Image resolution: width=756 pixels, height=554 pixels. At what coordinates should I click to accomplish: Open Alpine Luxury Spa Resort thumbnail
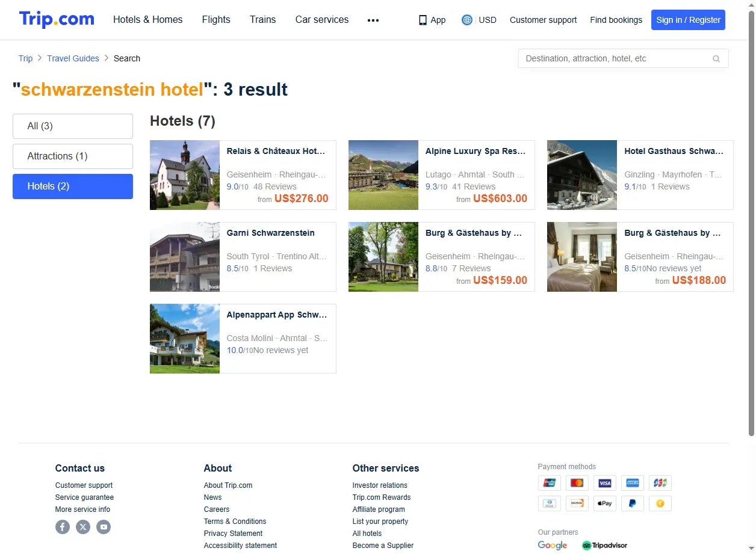383,175
